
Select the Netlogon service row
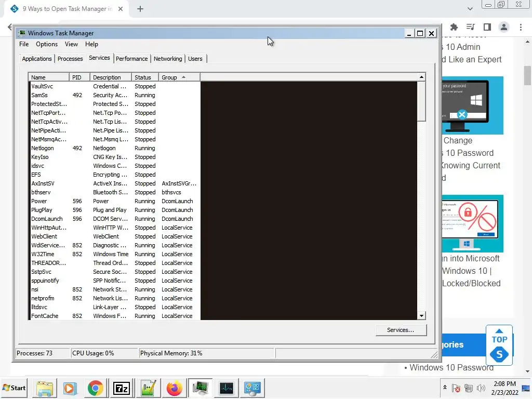coord(114,148)
